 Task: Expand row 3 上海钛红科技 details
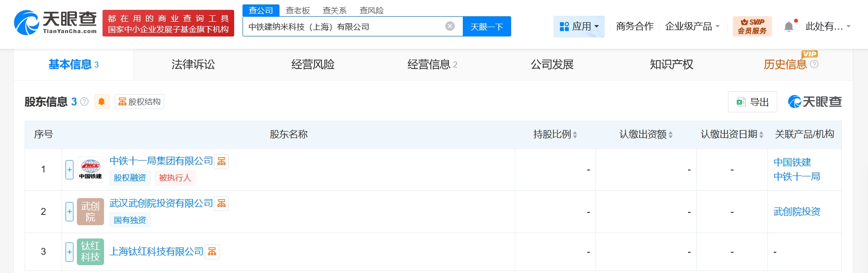pyautogui.click(x=69, y=252)
